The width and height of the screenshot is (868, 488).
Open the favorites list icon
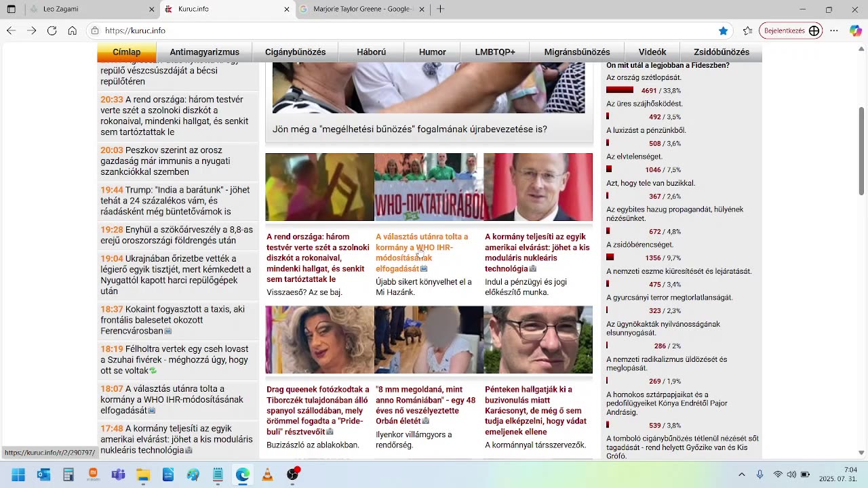(x=747, y=30)
